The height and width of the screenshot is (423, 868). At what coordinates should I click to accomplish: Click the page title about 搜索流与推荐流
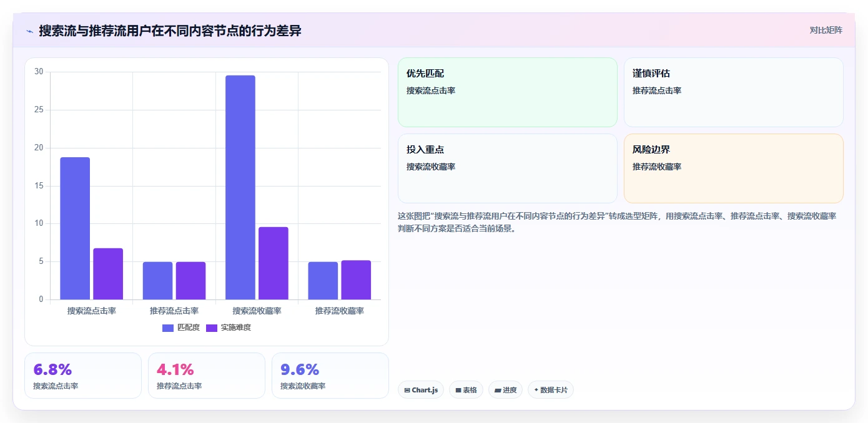tap(170, 31)
